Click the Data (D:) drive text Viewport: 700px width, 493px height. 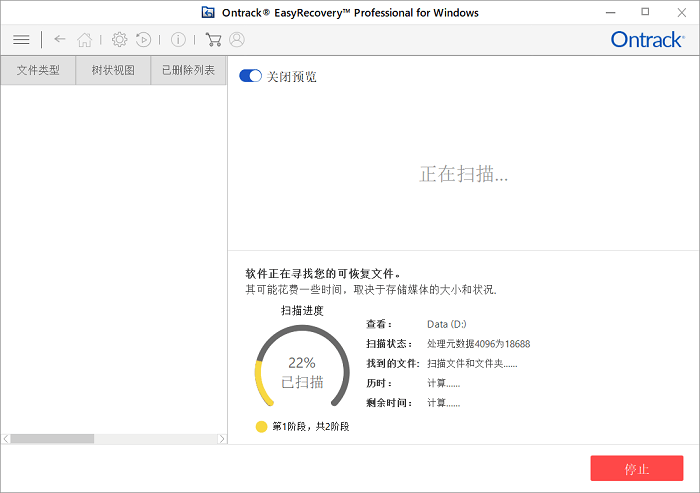coord(446,324)
